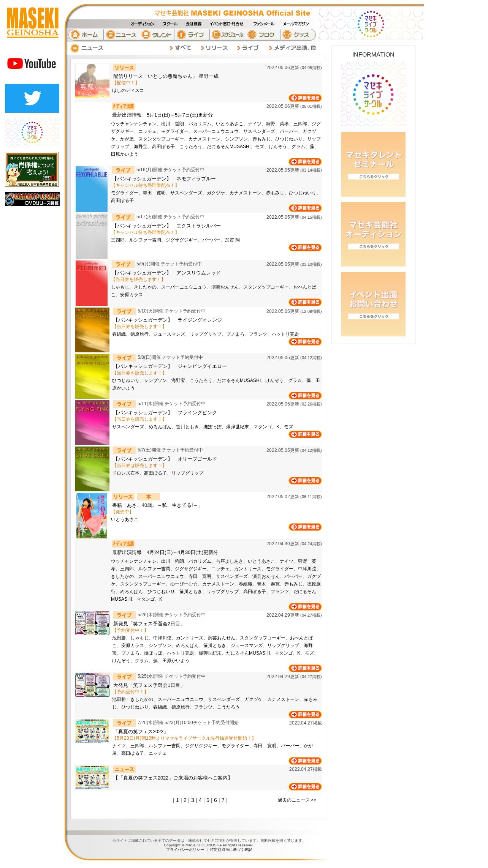Open the グッズ navigation tab

(x=298, y=35)
